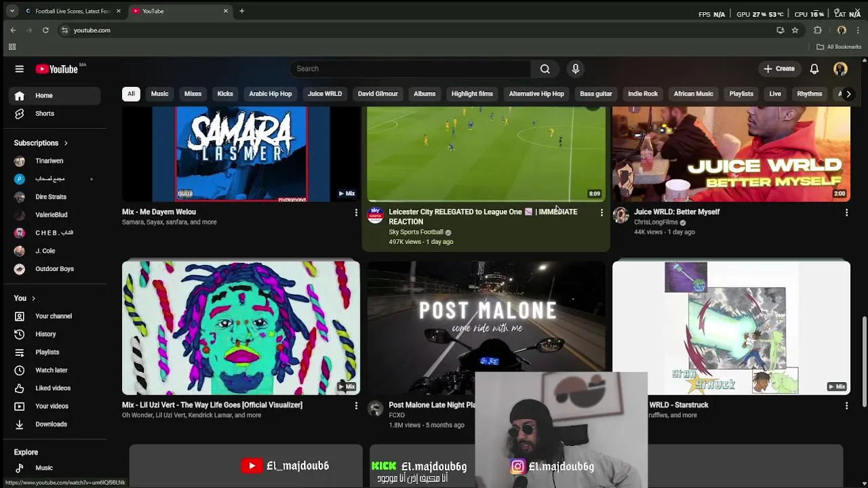Select the David Gilmour chip
The image size is (868, 488).
[x=378, y=94]
